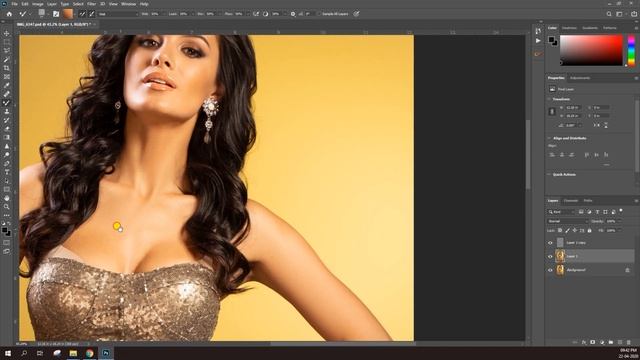Open the brush load swatch dropdown arrow
Viewport: 640px width, 360px height.
(x=75, y=14)
